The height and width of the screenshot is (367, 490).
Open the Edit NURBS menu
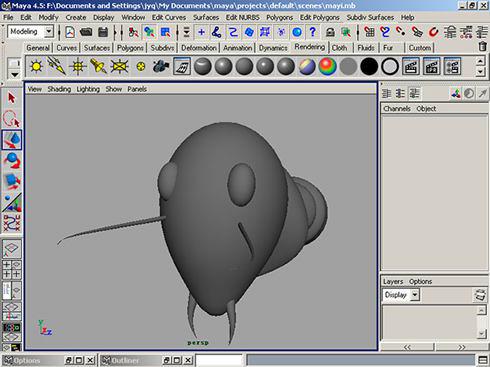tap(243, 17)
